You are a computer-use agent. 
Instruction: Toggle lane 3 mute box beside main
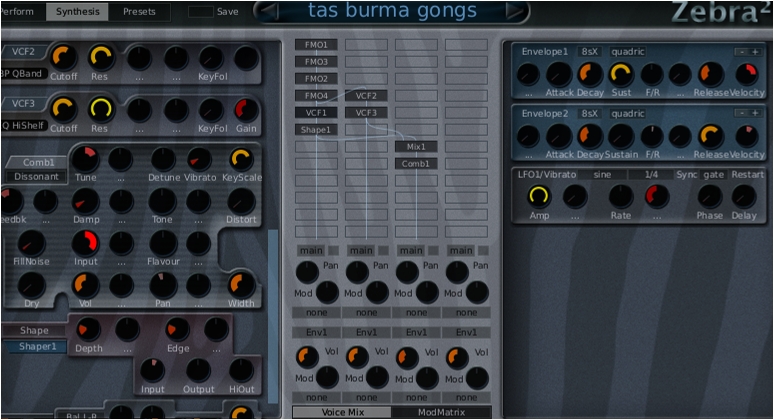(x=433, y=251)
